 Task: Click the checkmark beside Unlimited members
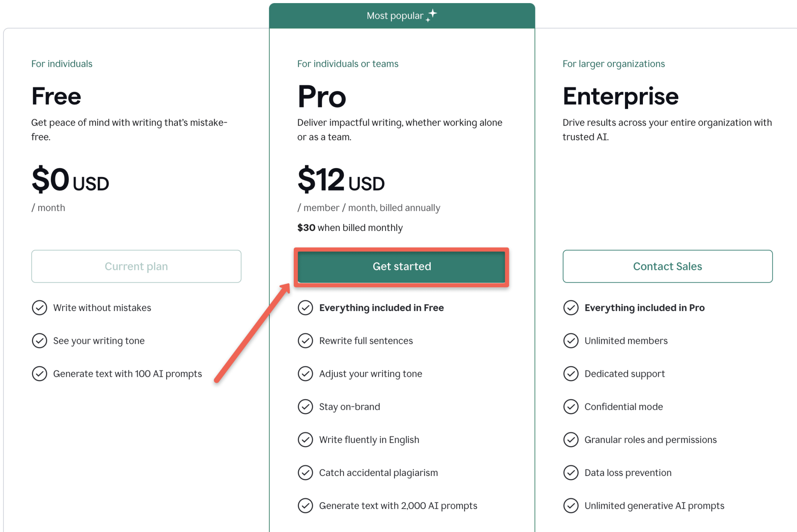[571, 341]
